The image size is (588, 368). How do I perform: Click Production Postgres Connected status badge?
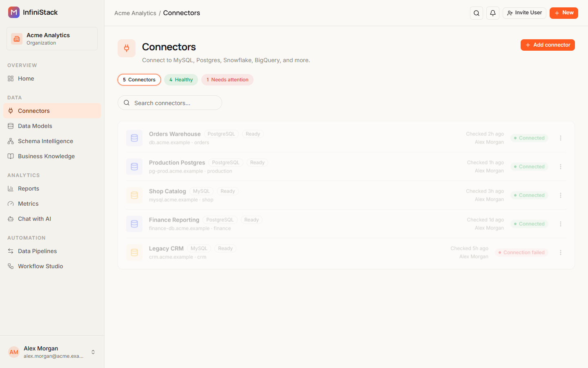(x=529, y=167)
